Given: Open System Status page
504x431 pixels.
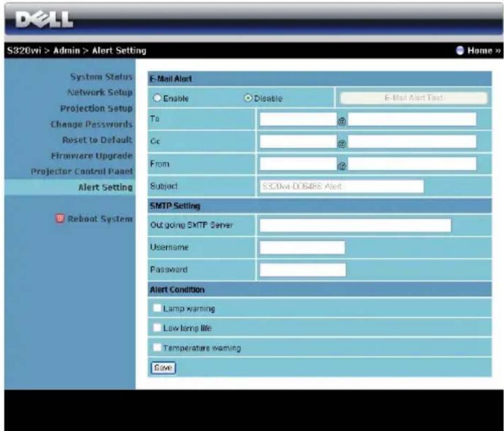Looking at the screenshot, I should [101, 77].
